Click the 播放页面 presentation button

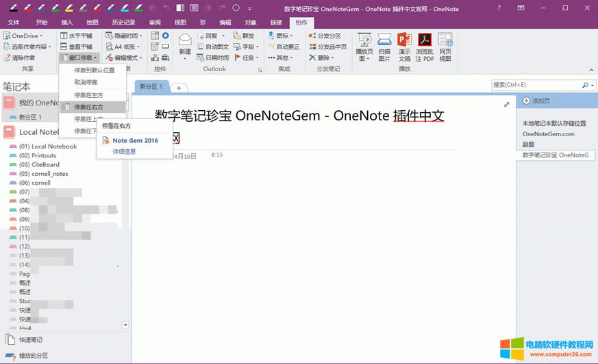point(364,47)
